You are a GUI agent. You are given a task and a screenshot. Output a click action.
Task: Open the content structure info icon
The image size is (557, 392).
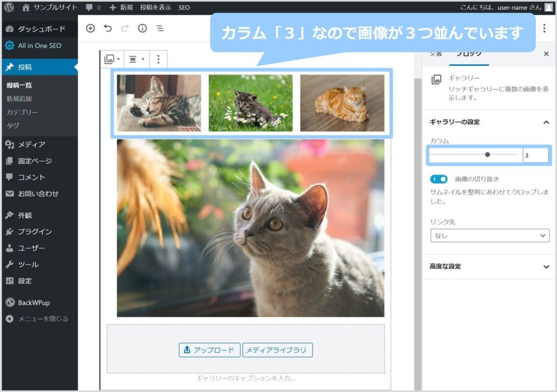[143, 28]
